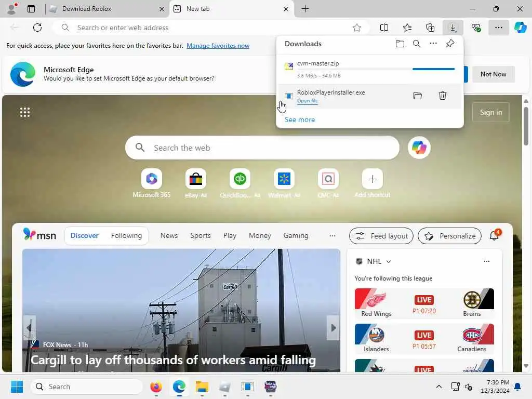532x399 pixels.
Task: Click the Search the web box
Action: point(262,148)
